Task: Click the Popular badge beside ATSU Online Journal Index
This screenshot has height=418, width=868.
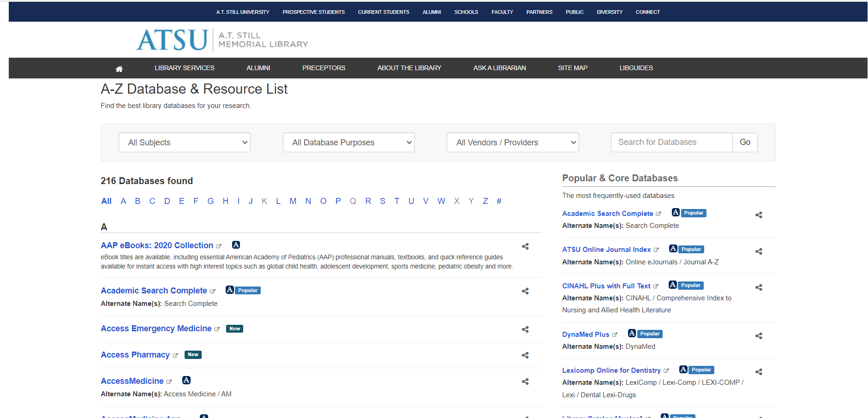Action: pos(691,249)
